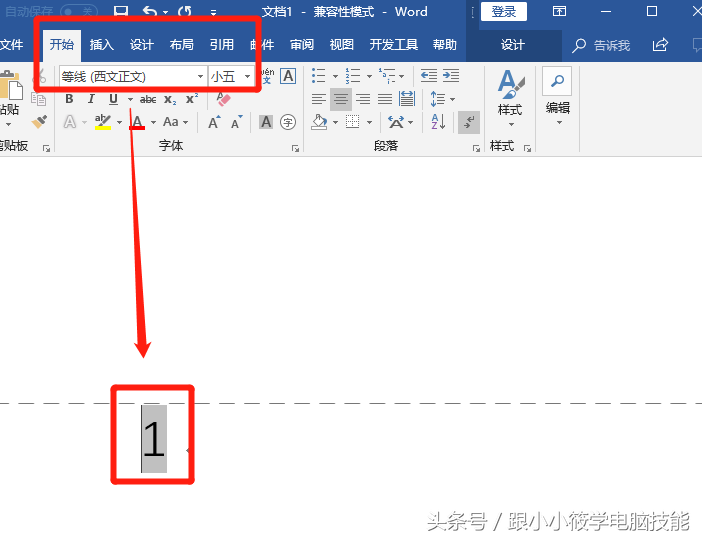Open header/footer Design contextual tab

coord(513,45)
